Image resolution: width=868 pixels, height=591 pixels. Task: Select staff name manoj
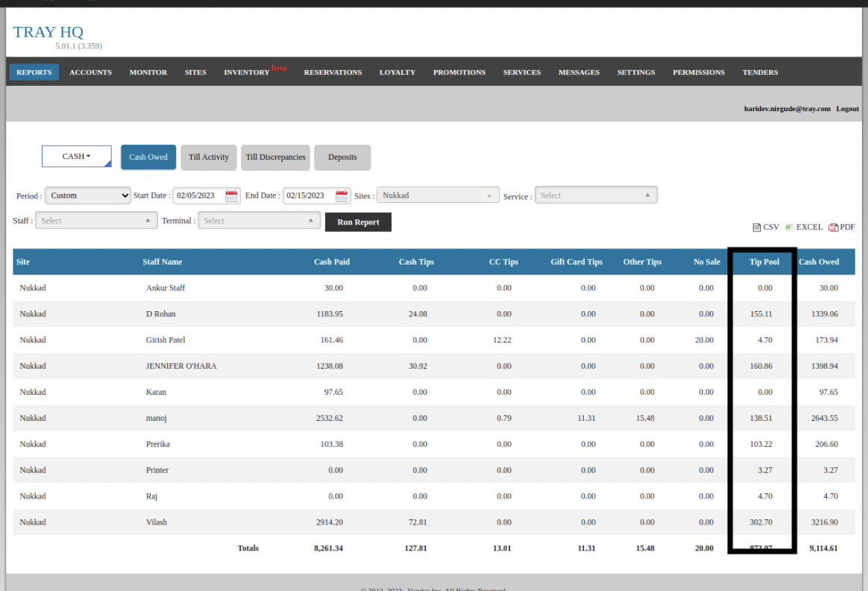pos(156,418)
